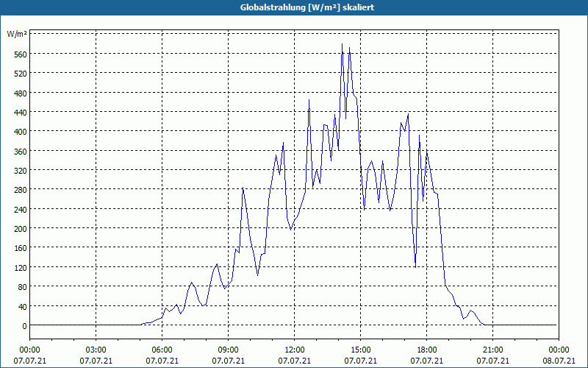
Task: Select the "03:00" x-axis time label
Action: 96,350
